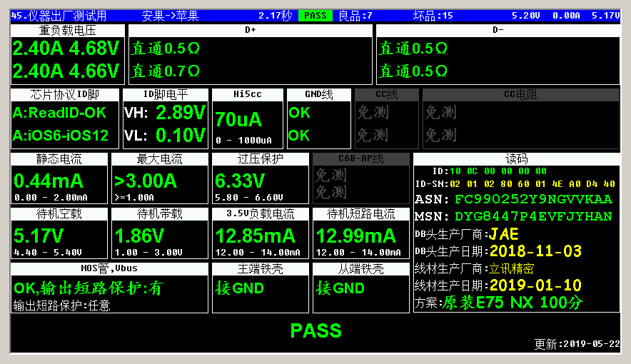Click the green PASS indicator in top bar
This screenshot has width=631, height=364.
pos(315,15)
